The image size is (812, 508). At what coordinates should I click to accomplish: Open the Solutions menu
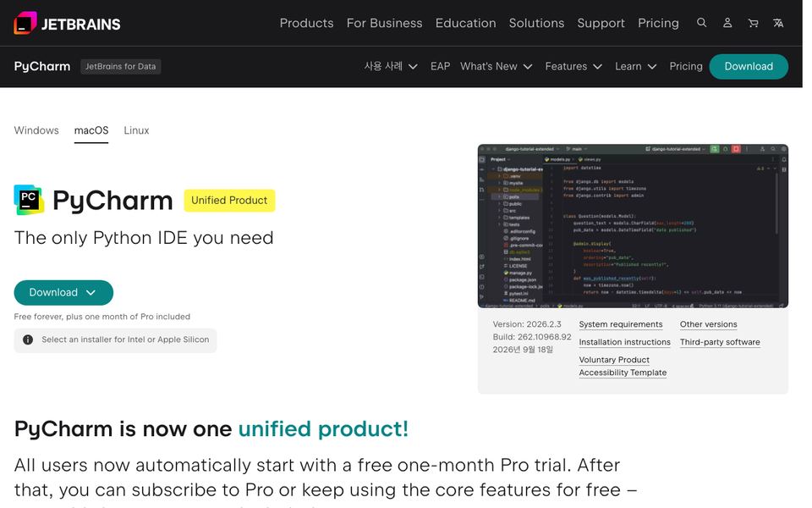click(x=536, y=24)
